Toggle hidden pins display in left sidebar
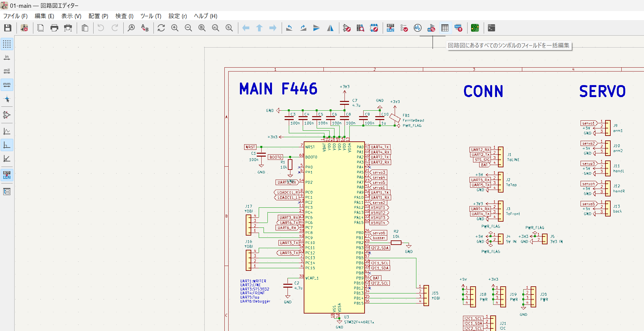Image resolution: width=644 pixels, height=331 pixels. pyautogui.click(x=7, y=115)
